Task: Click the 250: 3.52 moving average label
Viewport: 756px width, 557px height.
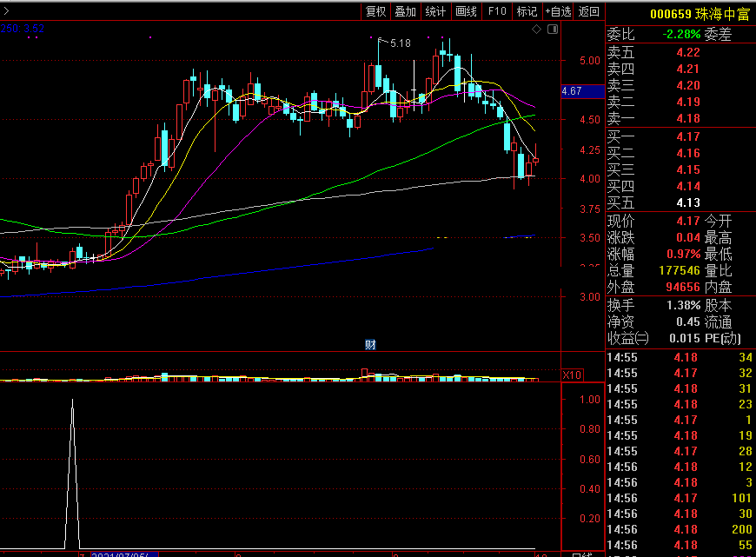Action: coord(23,29)
